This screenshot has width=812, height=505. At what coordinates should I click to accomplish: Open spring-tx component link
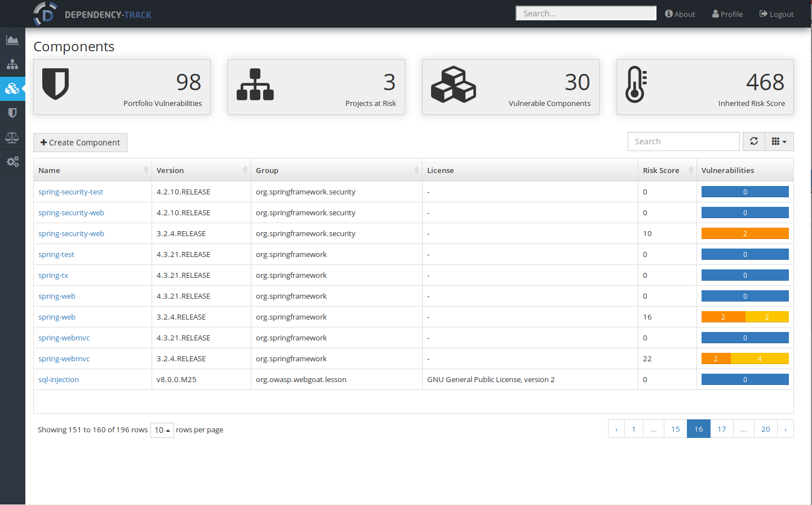click(53, 276)
